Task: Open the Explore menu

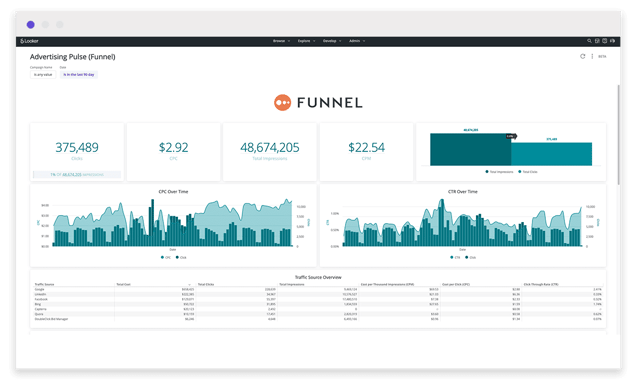Action: coord(304,41)
